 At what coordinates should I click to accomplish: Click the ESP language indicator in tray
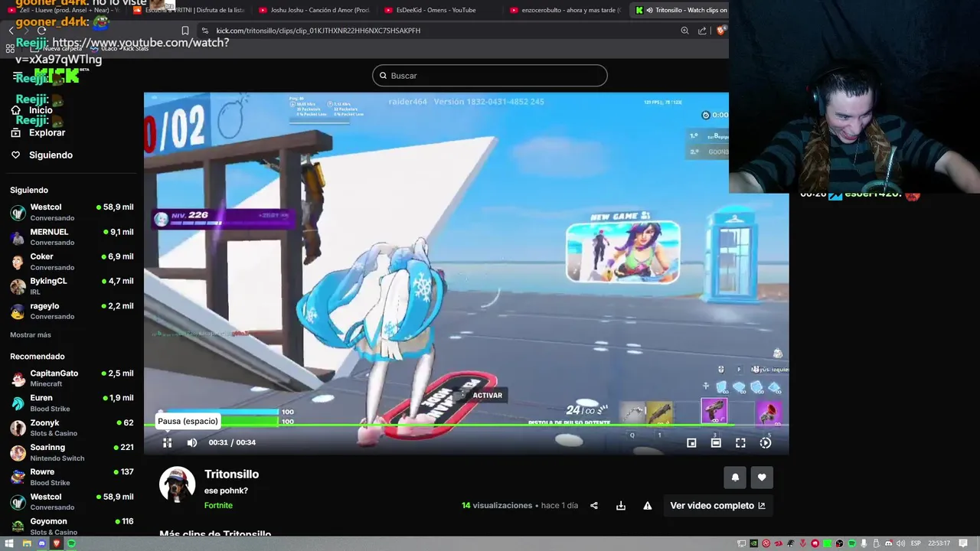916,543
